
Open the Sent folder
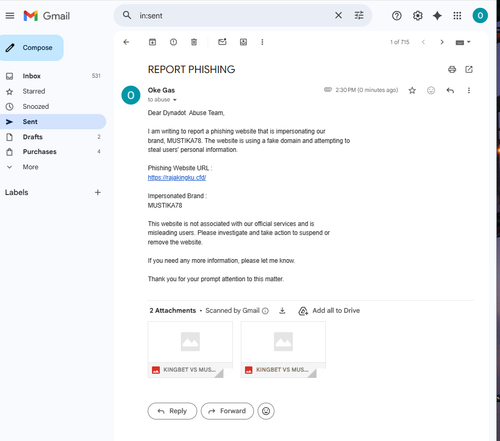click(x=53, y=122)
